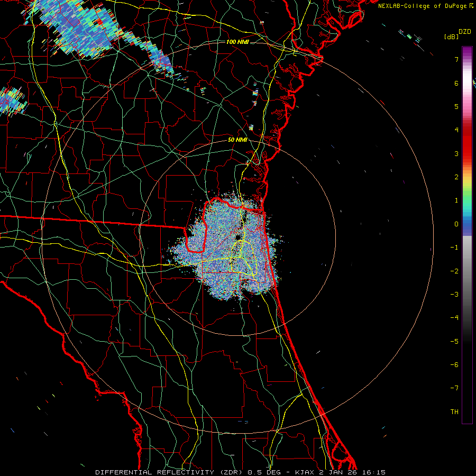Screen dimensions: 476x476
Task: Click the 50 NMI range ring label
Action: (x=237, y=140)
